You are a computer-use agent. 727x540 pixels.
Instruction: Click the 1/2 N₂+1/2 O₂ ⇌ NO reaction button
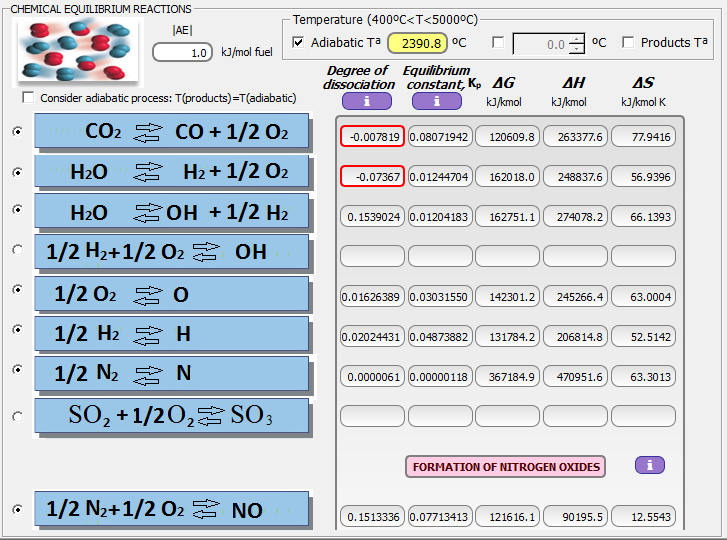[171, 510]
